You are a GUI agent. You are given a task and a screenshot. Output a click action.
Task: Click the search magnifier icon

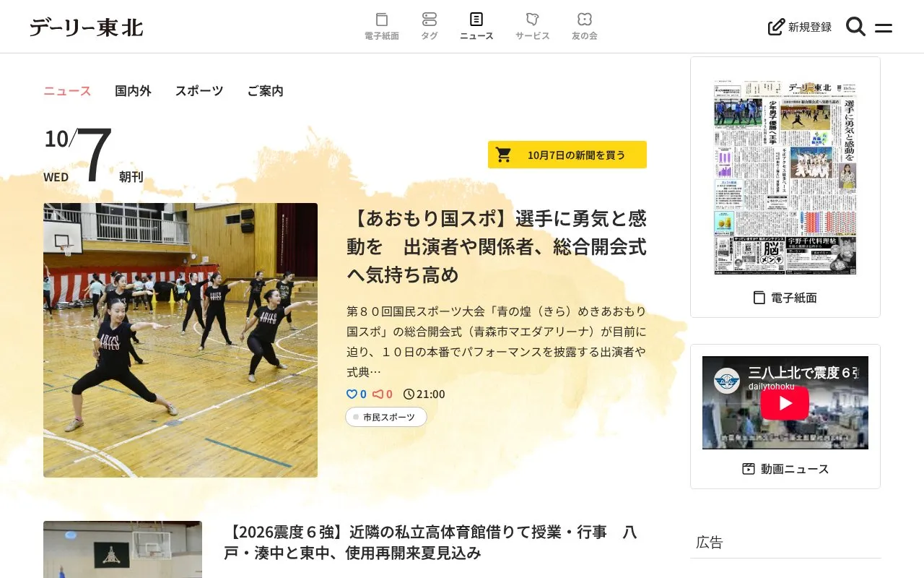tap(855, 27)
